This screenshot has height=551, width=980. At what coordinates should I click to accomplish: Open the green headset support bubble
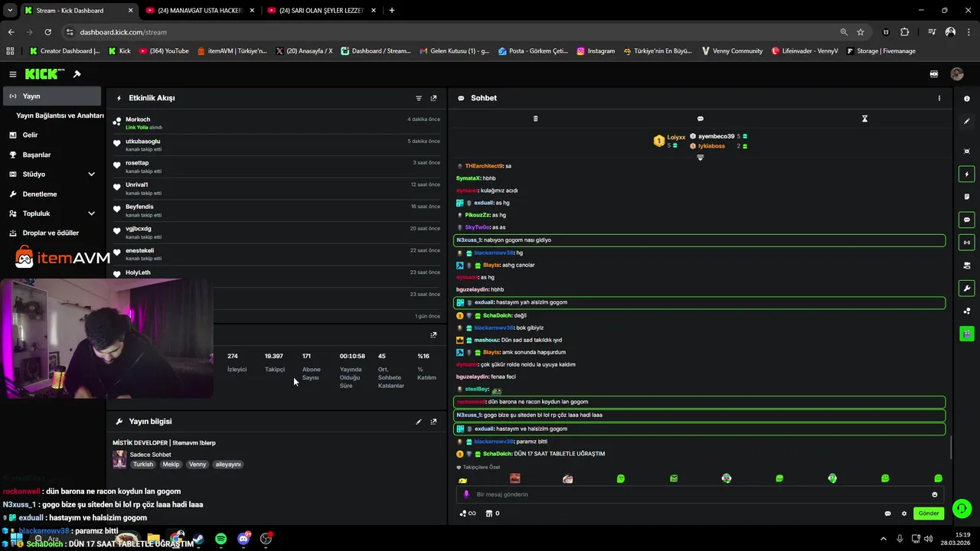(962, 508)
